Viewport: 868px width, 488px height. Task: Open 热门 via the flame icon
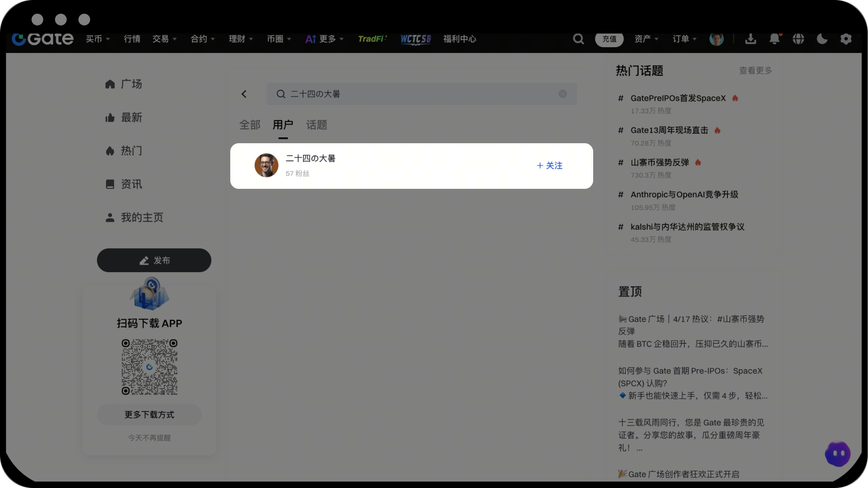[110, 151]
